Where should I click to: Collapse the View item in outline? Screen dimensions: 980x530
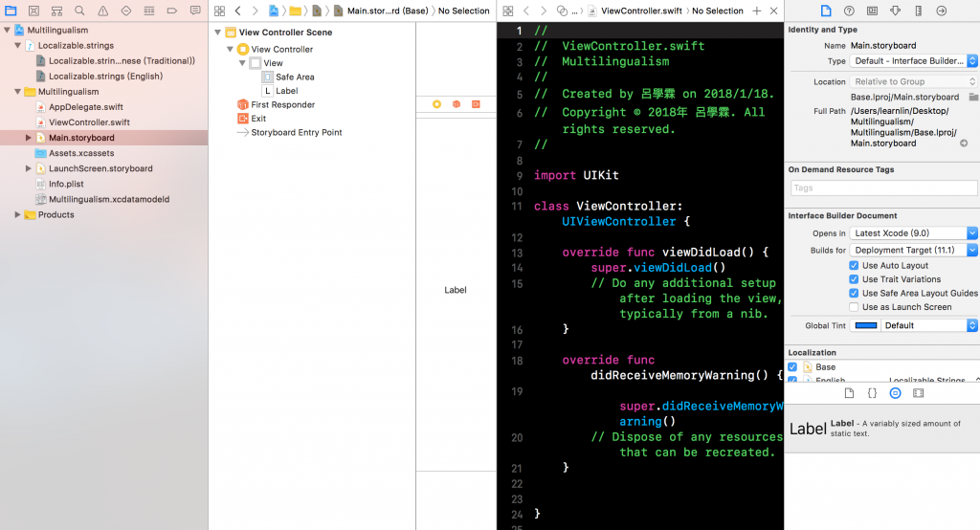click(242, 63)
